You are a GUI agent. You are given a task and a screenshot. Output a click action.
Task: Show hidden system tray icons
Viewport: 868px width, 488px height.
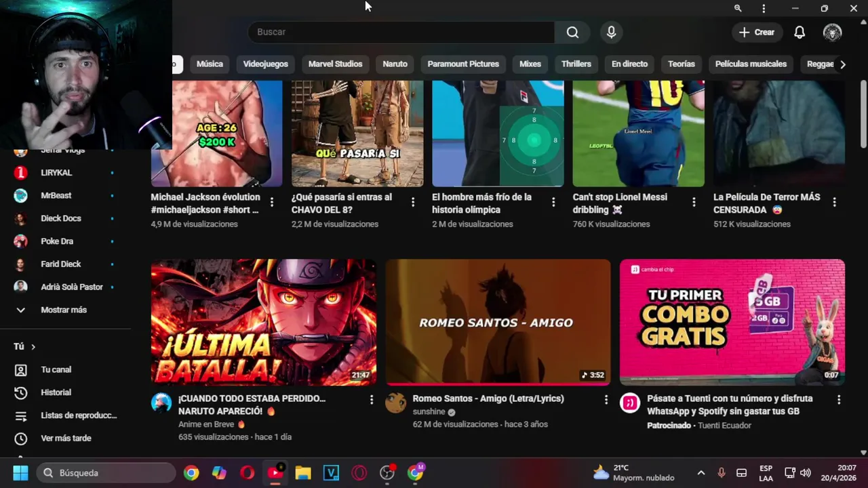(701, 472)
